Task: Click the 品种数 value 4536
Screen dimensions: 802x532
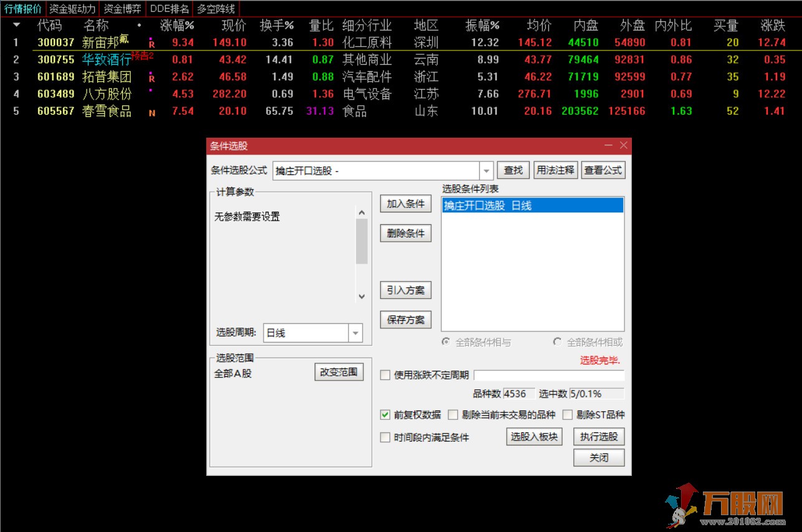Action: pos(519,394)
